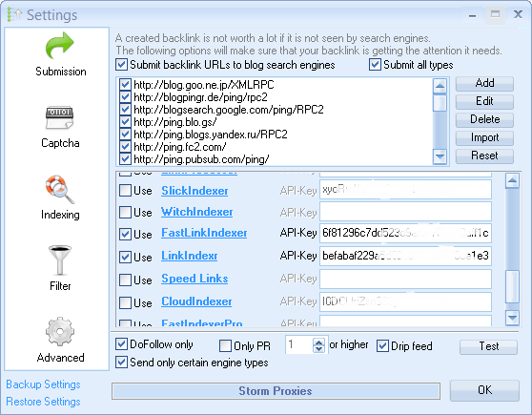Open the FastLinkIndexer link
The height and width of the screenshot is (415, 532).
[204, 233]
